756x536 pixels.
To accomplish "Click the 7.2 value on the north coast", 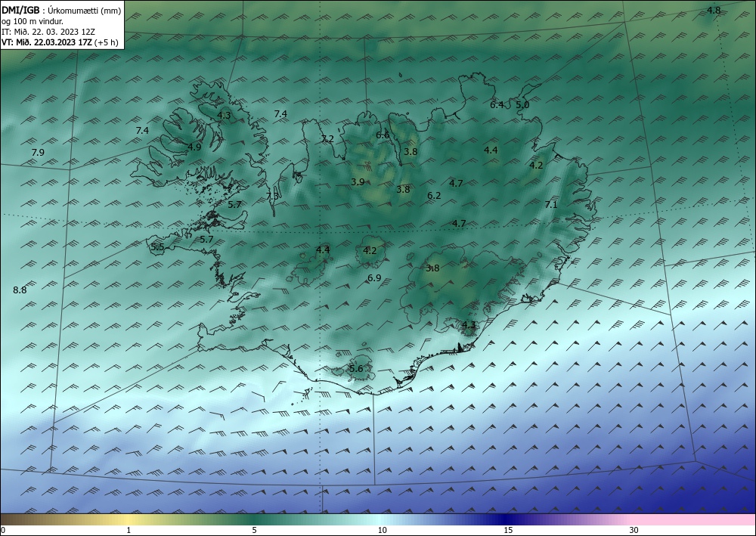I will pyautogui.click(x=327, y=139).
